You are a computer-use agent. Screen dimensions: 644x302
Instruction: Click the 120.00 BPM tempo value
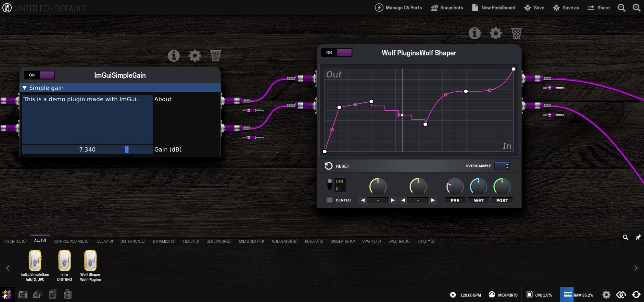click(471, 295)
